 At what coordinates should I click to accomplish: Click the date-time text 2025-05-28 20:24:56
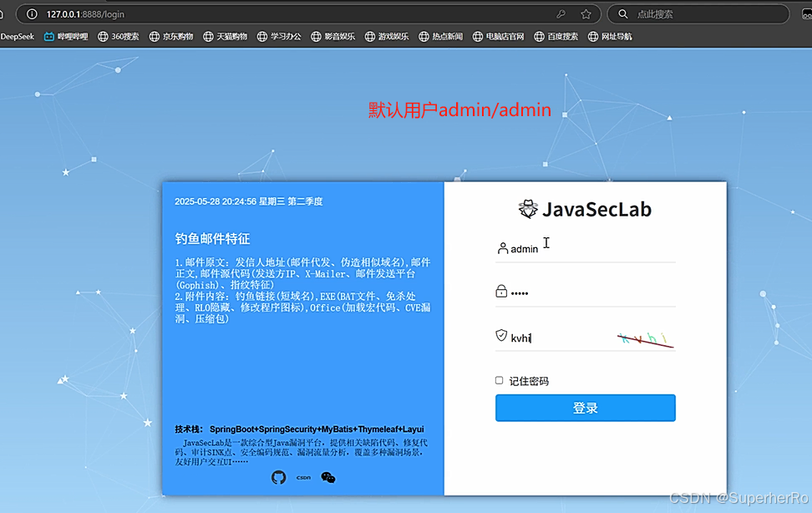click(216, 201)
